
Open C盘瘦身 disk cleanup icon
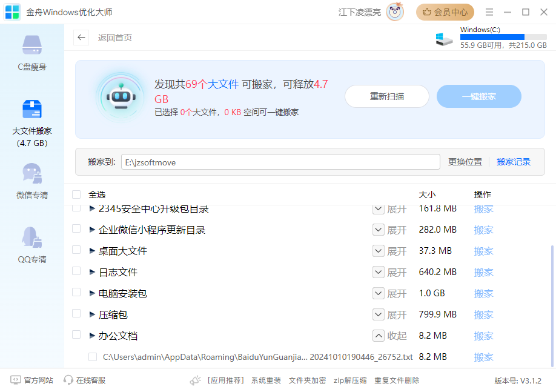pos(32,45)
